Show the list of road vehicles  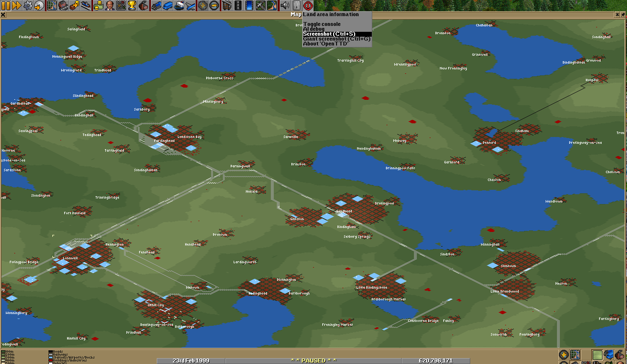pos(167,5)
